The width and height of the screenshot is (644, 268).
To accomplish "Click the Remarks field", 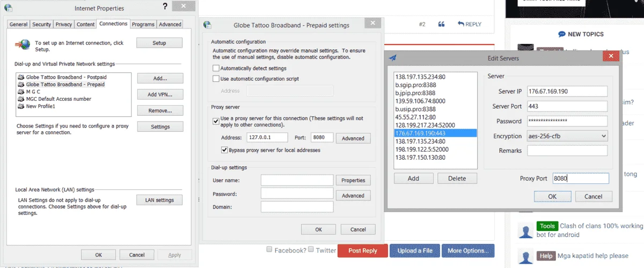I will (x=567, y=151).
